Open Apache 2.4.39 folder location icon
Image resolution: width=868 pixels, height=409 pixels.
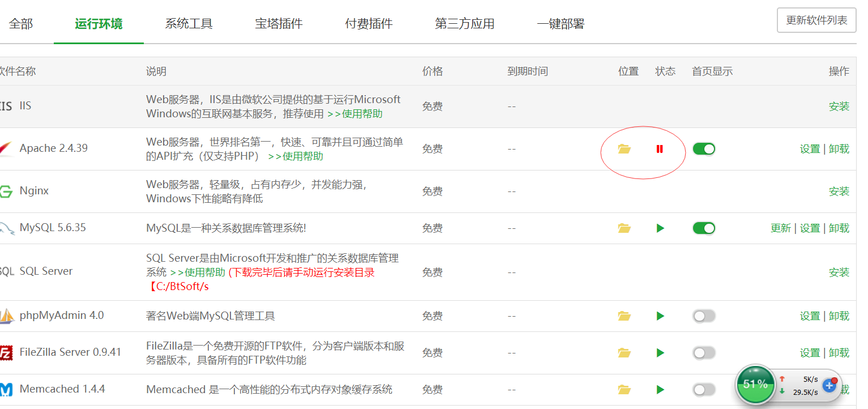pyautogui.click(x=624, y=149)
